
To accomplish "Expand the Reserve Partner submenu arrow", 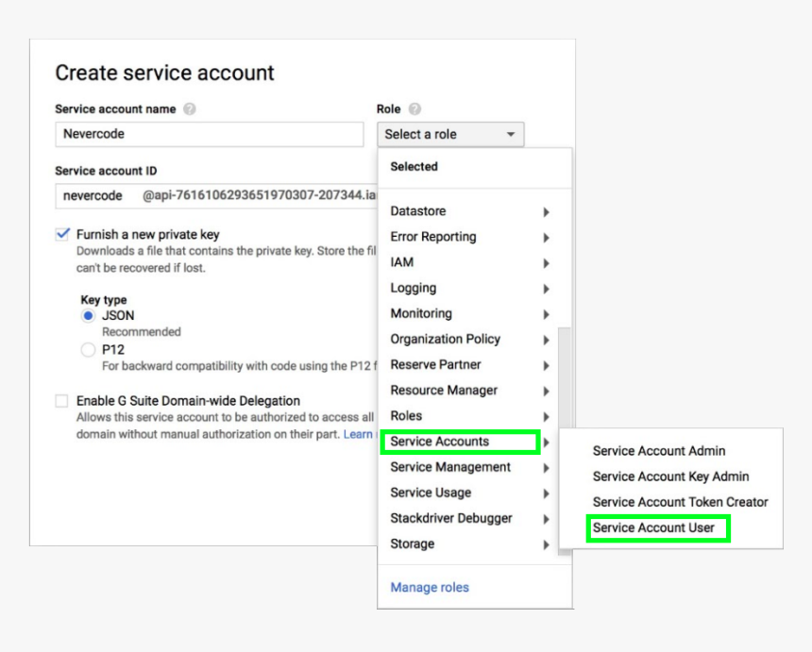I will tap(547, 365).
